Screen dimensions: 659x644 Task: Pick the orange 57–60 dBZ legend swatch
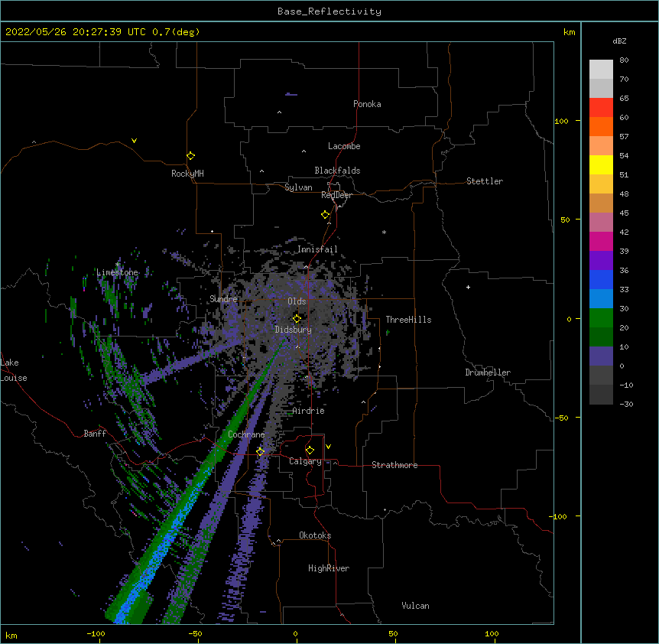(x=601, y=126)
